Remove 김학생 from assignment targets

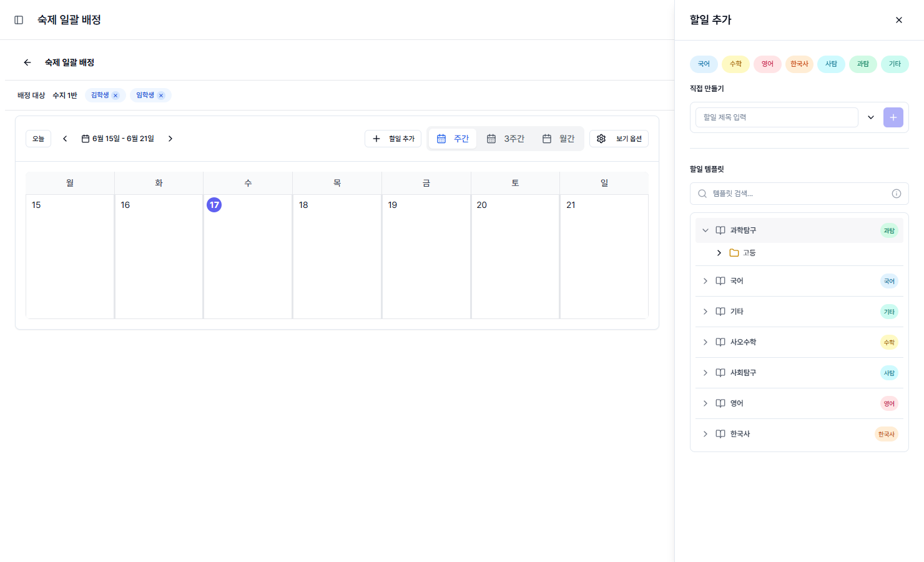115,96
